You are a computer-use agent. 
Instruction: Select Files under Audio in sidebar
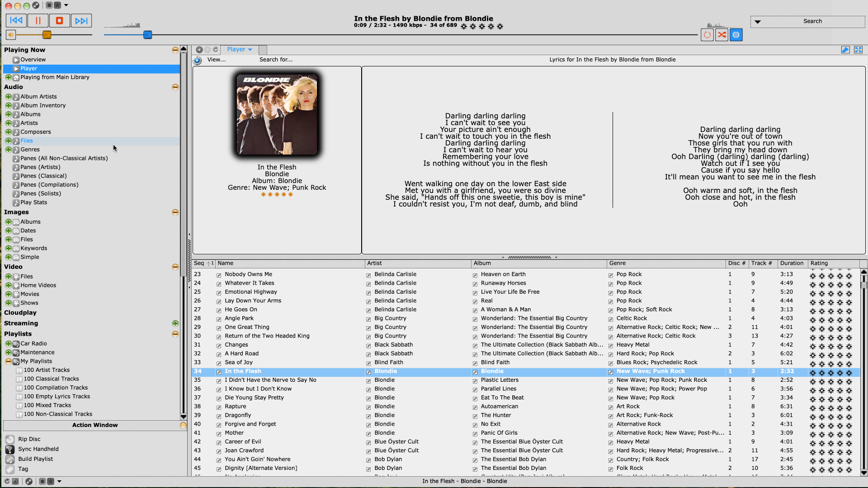26,140
